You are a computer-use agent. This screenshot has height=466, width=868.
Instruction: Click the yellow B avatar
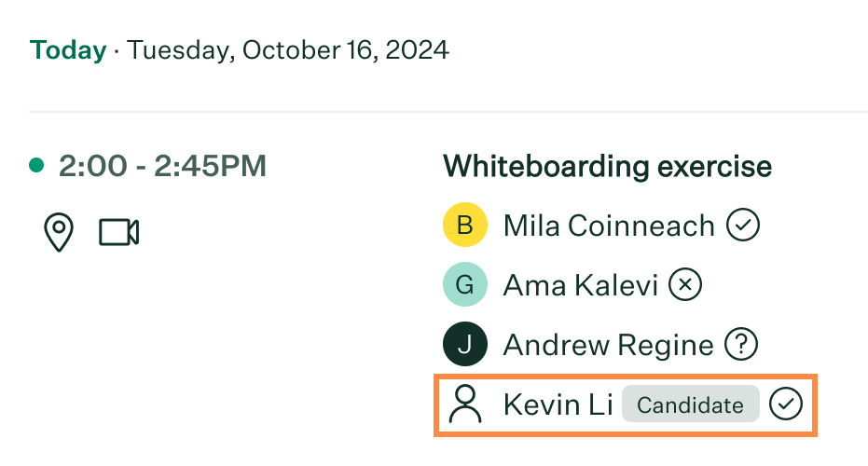pyautogui.click(x=465, y=225)
